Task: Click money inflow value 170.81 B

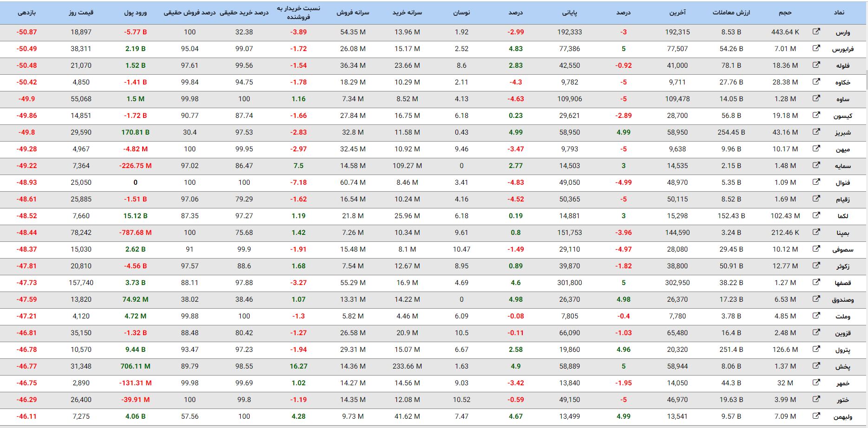Action: (x=135, y=132)
